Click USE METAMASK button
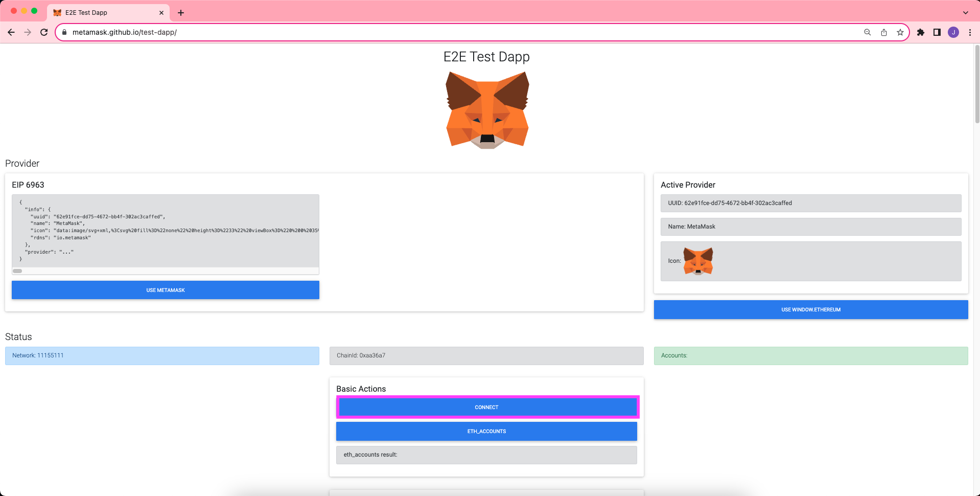Viewport: 980px width, 496px height. [166, 290]
